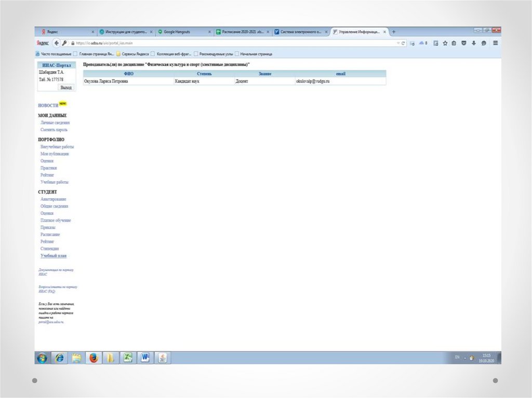Open ИИАС portal documentation link

pyautogui.click(x=56, y=272)
